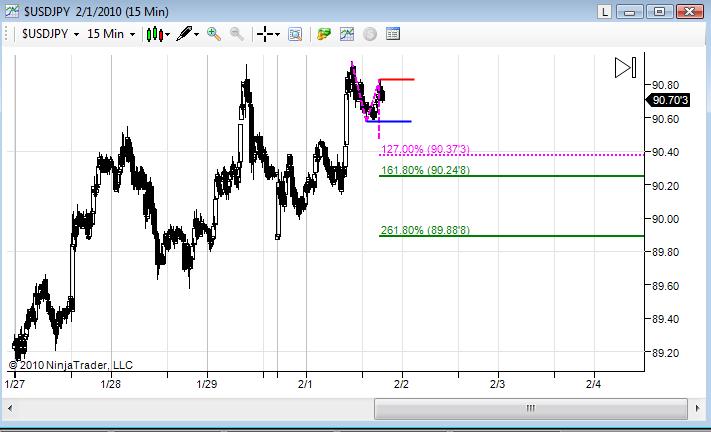Select the crosshair cursor tool

click(x=265, y=34)
